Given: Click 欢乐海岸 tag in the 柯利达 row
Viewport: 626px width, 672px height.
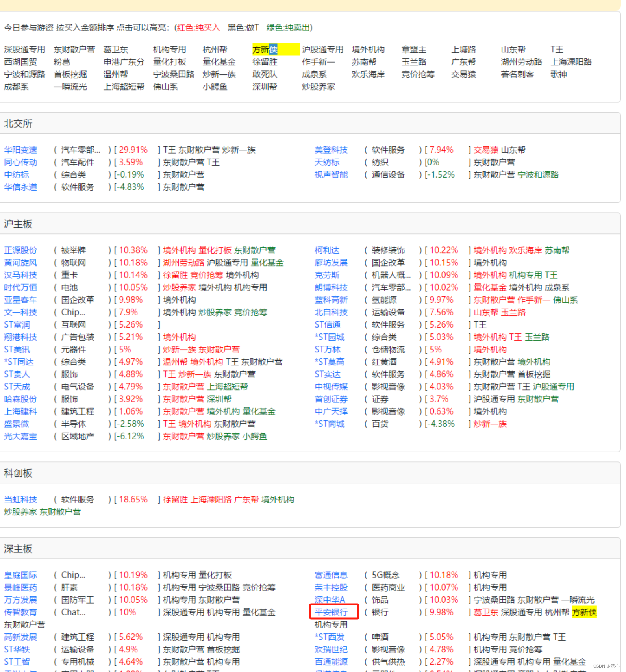Looking at the screenshot, I should pyautogui.click(x=525, y=250).
